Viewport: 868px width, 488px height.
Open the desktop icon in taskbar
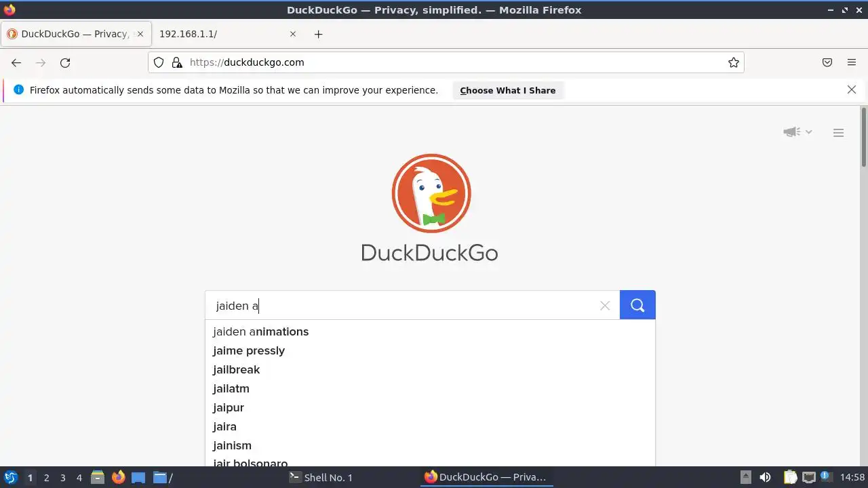coord(138,477)
